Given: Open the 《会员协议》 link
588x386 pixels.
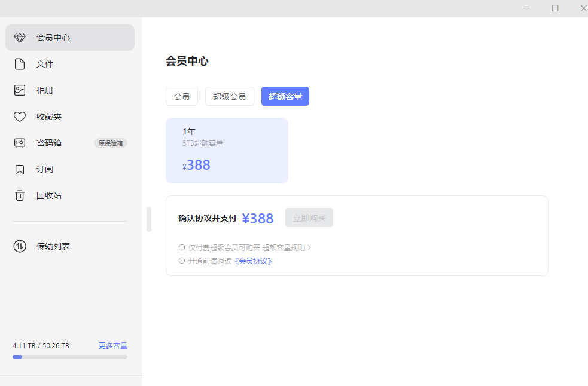Looking at the screenshot, I should click(253, 261).
